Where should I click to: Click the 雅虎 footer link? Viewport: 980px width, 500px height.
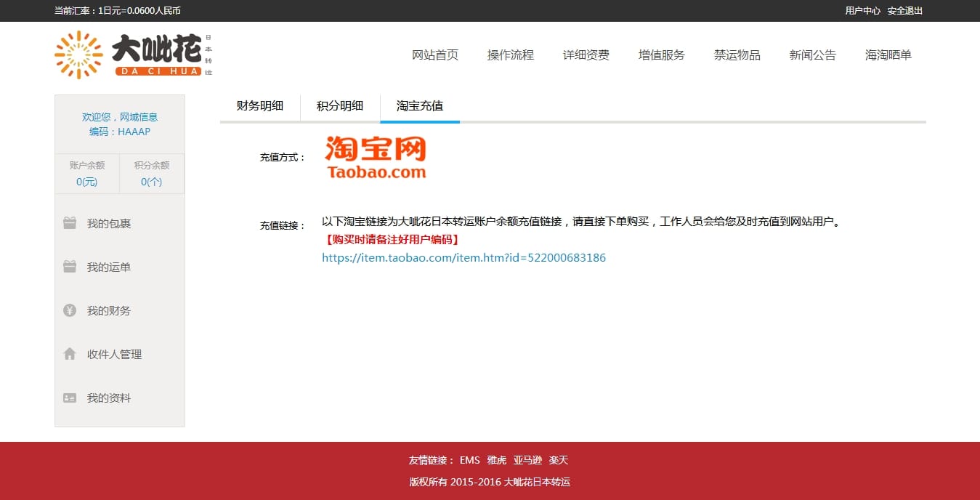point(497,460)
